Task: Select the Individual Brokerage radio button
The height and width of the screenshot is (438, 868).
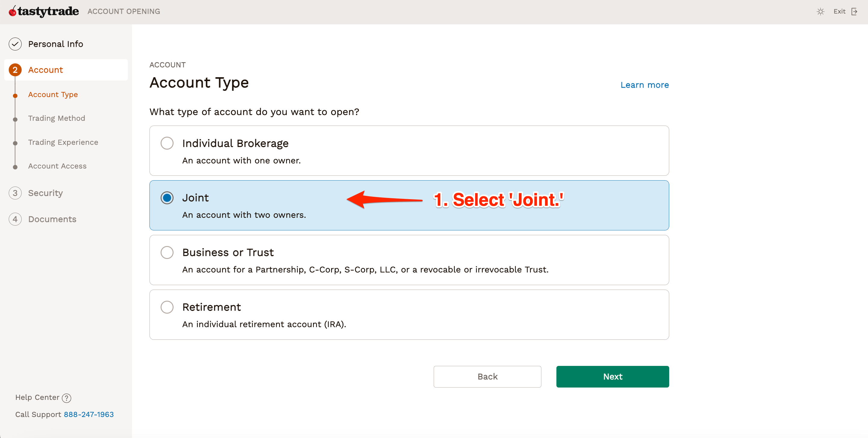Action: pyautogui.click(x=167, y=143)
